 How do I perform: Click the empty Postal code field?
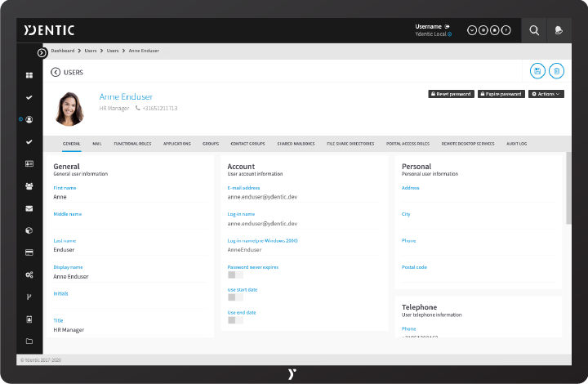tap(478, 277)
